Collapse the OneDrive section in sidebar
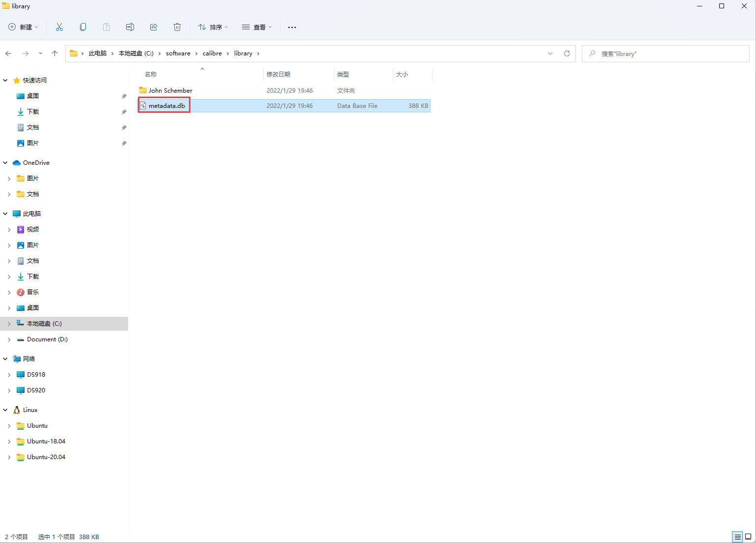This screenshot has width=756, height=543. (x=5, y=163)
